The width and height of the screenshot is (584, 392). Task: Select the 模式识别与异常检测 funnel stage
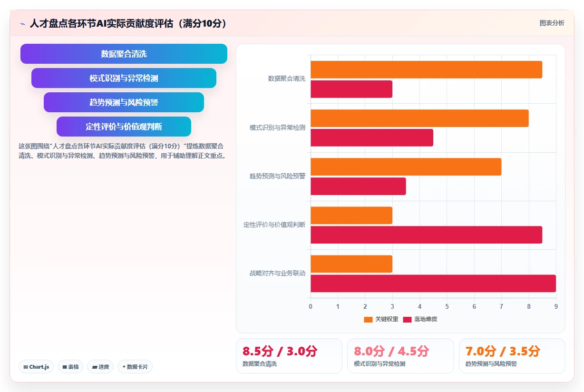pos(124,78)
